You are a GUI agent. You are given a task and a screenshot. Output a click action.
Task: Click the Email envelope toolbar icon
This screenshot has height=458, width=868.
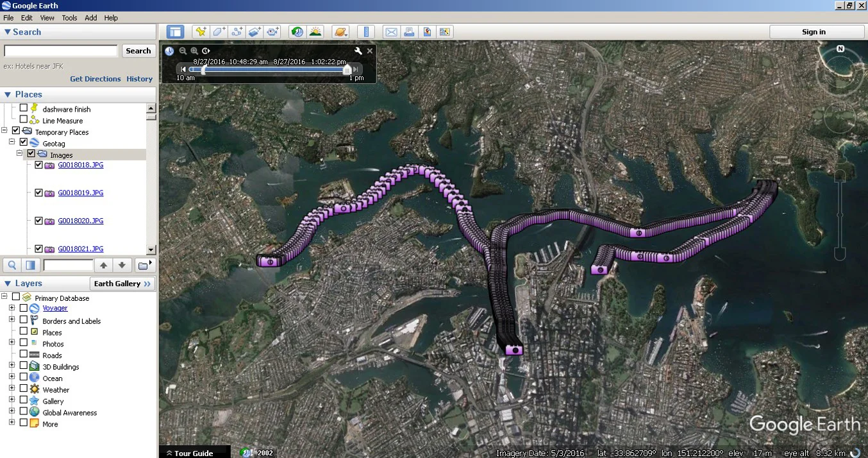point(391,31)
